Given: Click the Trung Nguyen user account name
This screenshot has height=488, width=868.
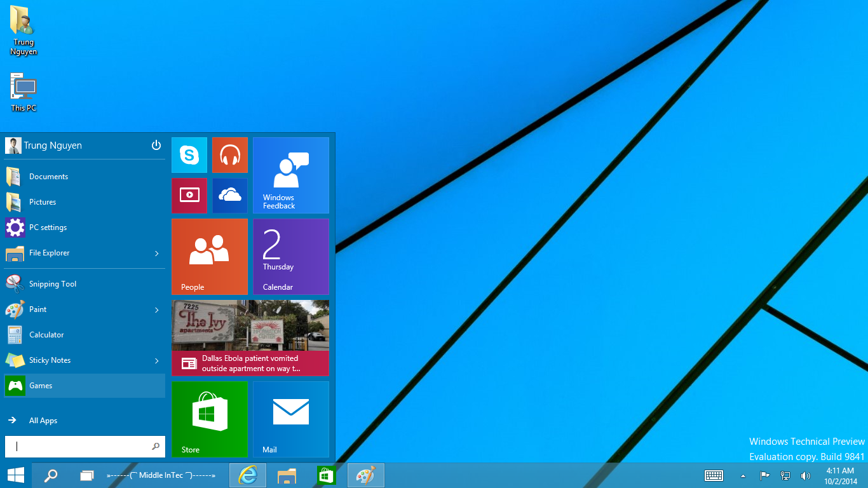Looking at the screenshot, I should tap(53, 146).
